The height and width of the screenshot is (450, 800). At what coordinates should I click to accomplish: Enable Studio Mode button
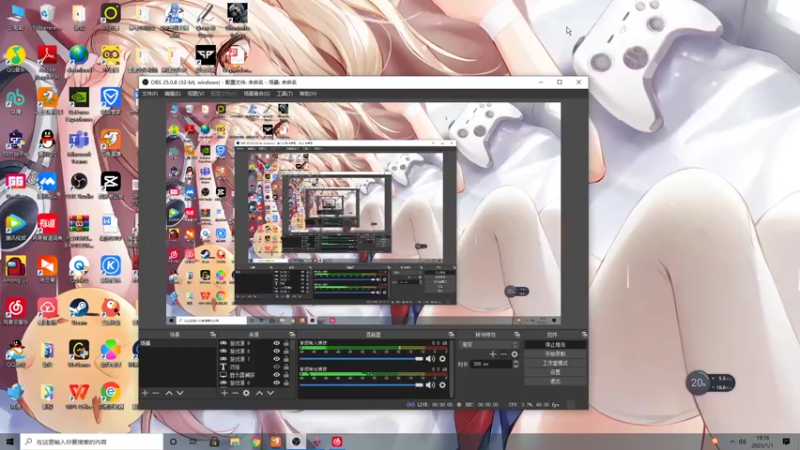(x=555, y=363)
